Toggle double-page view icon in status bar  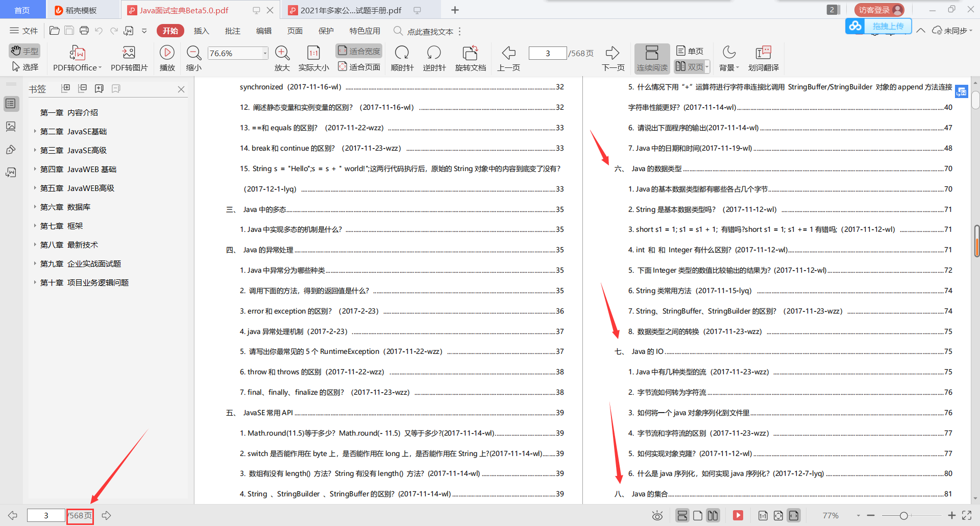pyautogui.click(x=713, y=515)
